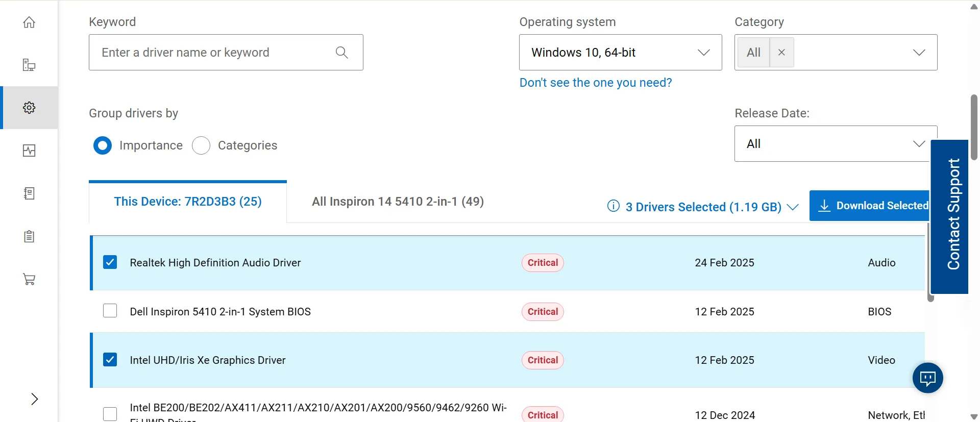Click Intel UHD/Iris Xe Graphics Driver name
980x422 pixels.
point(208,360)
